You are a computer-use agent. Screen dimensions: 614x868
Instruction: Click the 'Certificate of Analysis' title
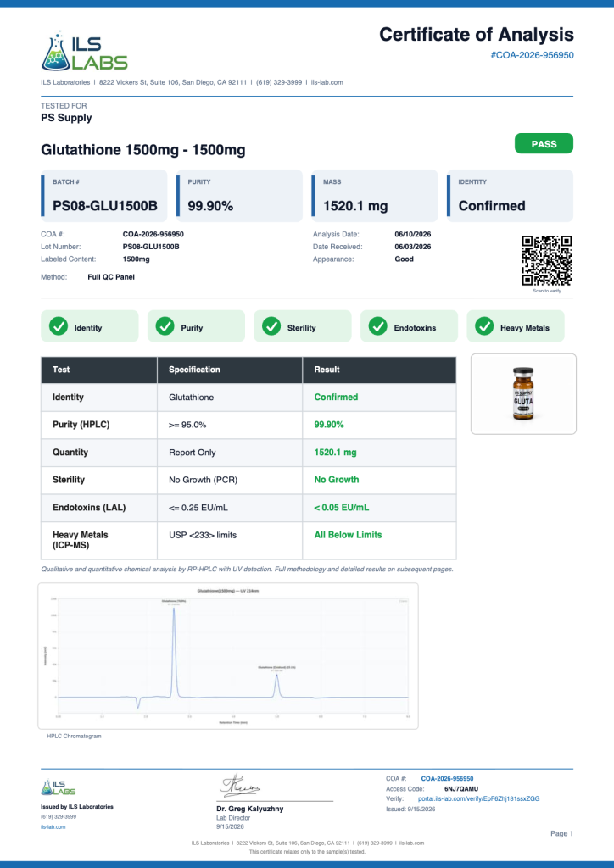click(477, 35)
